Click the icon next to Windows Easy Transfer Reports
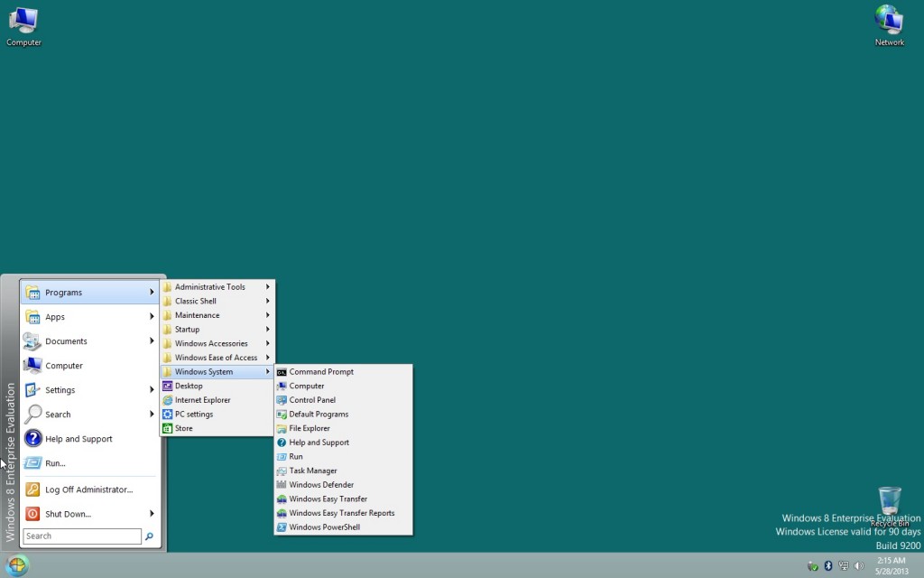This screenshot has height=578, width=924. pyautogui.click(x=282, y=513)
